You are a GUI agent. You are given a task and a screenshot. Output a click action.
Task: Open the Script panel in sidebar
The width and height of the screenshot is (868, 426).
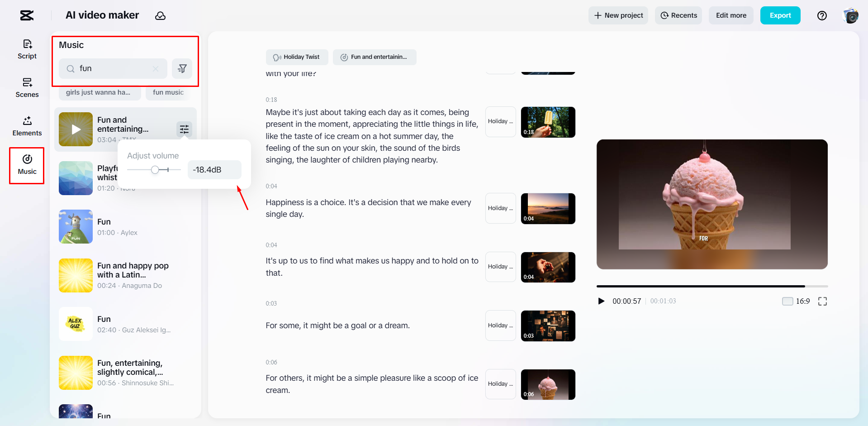tap(27, 48)
